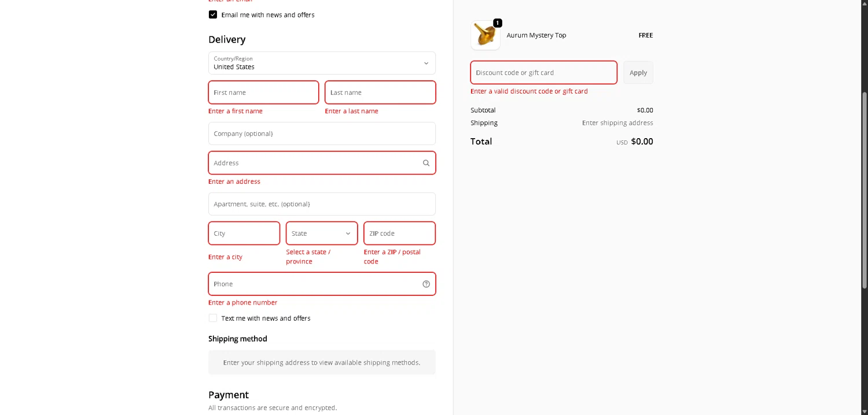
Task: Click the quantity badge on product image
Action: 498,23
